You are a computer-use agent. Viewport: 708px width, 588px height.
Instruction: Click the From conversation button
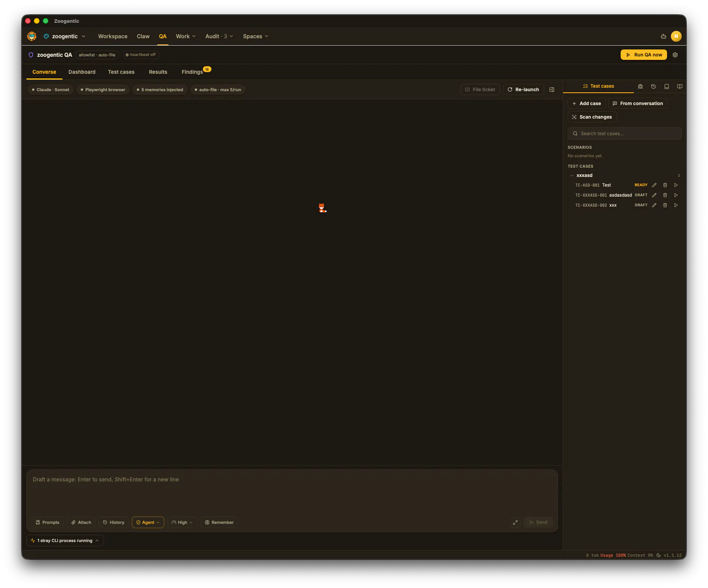638,104
